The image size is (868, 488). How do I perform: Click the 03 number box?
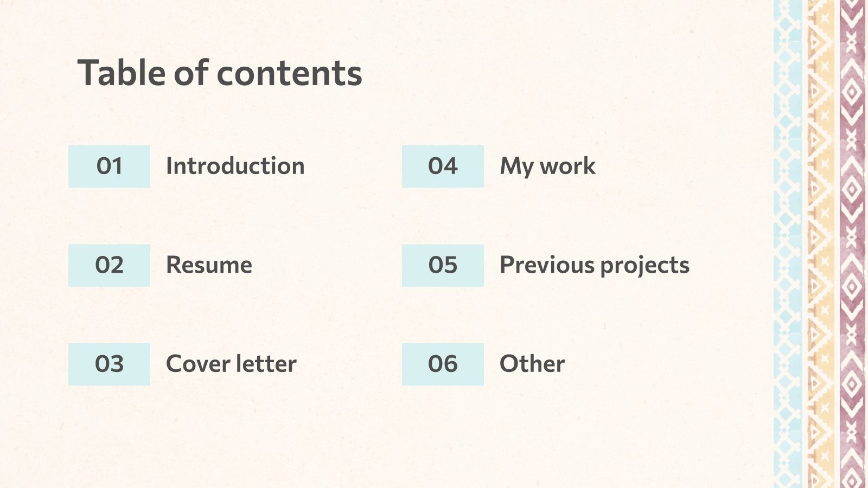pos(109,364)
